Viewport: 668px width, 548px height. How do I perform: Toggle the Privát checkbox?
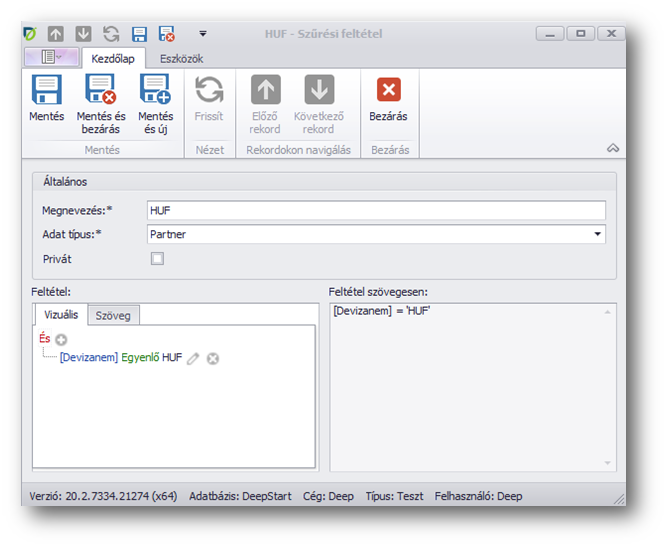(x=157, y=259)
